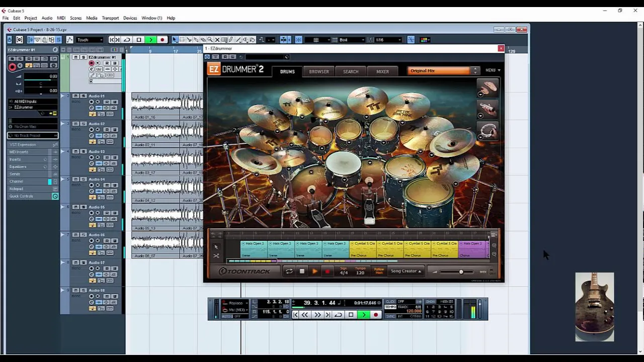Click the EZdrummer volume slider knob

tap(461, 272)
